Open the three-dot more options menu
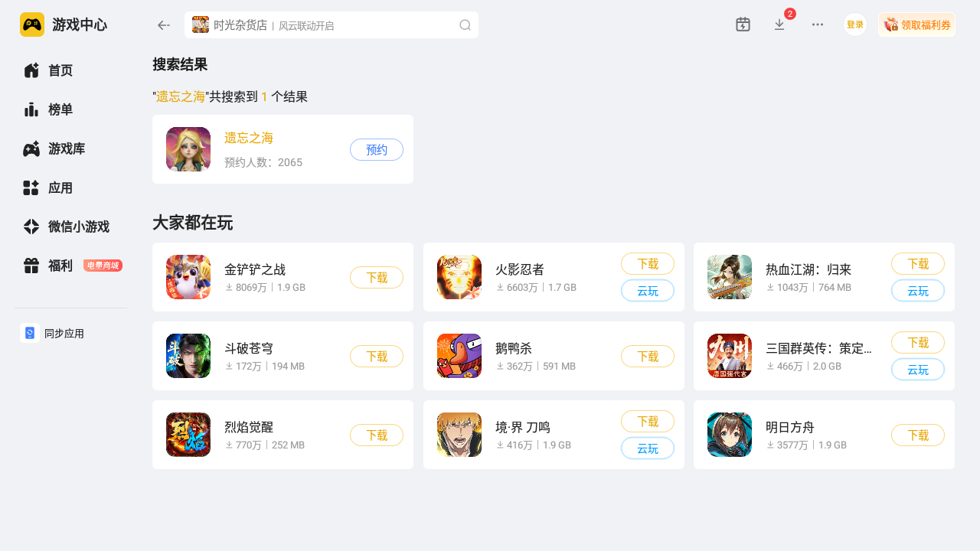 coord(818,24)
